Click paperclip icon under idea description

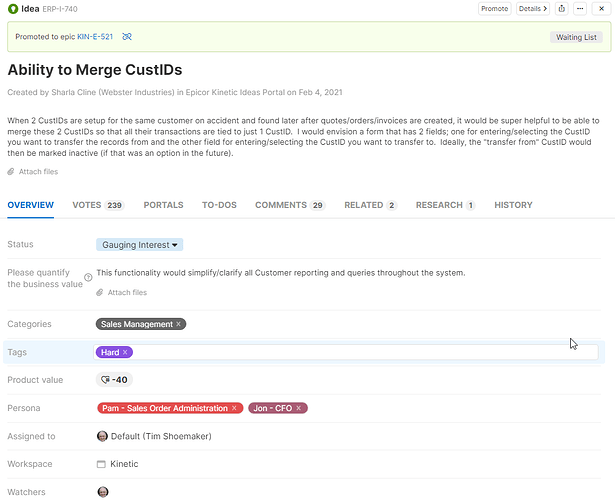11,172
